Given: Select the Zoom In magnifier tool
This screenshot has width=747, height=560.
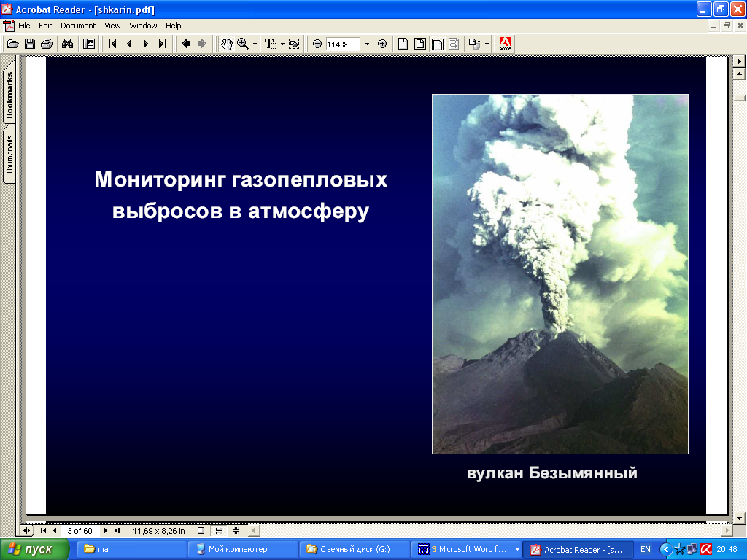Looking at the screenshot, I should [243, 44].
